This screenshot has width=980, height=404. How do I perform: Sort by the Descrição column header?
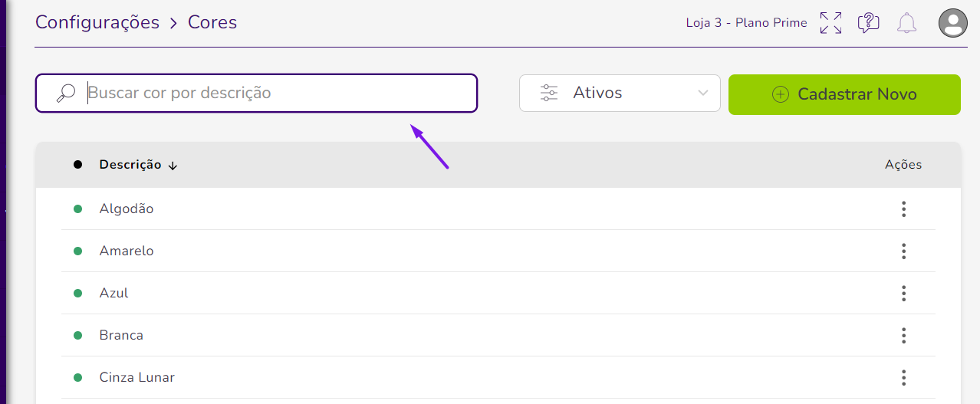click(130, 164)
